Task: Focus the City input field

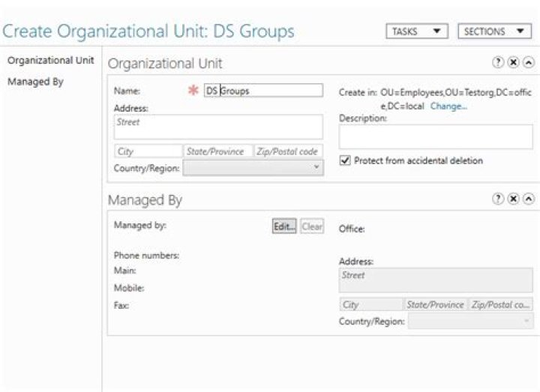Action: 148,151
